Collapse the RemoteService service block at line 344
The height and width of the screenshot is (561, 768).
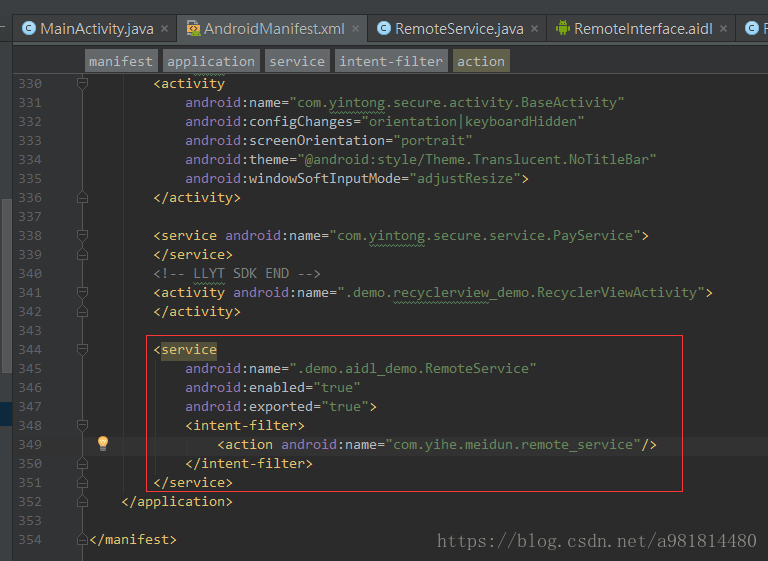point(82,349)
